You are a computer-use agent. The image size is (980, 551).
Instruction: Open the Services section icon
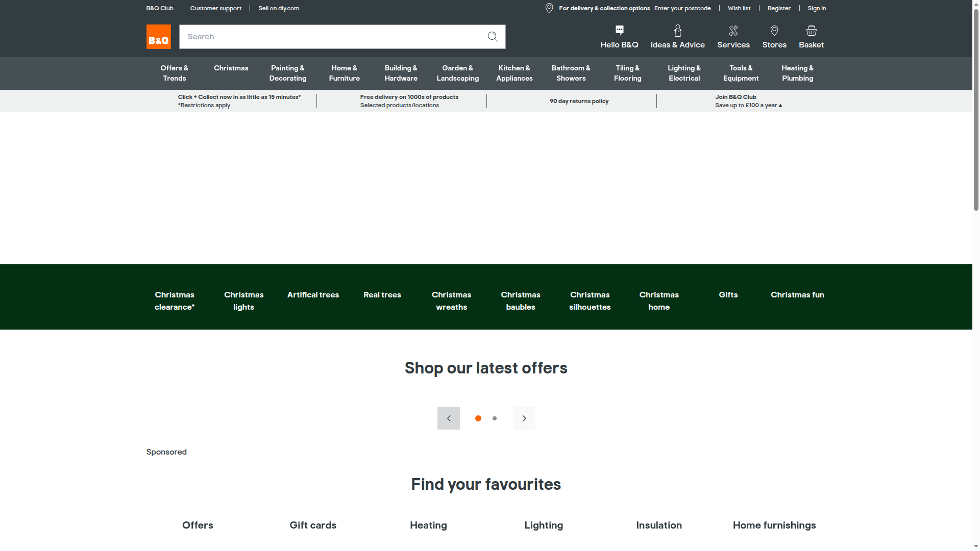tap(733, 31)
